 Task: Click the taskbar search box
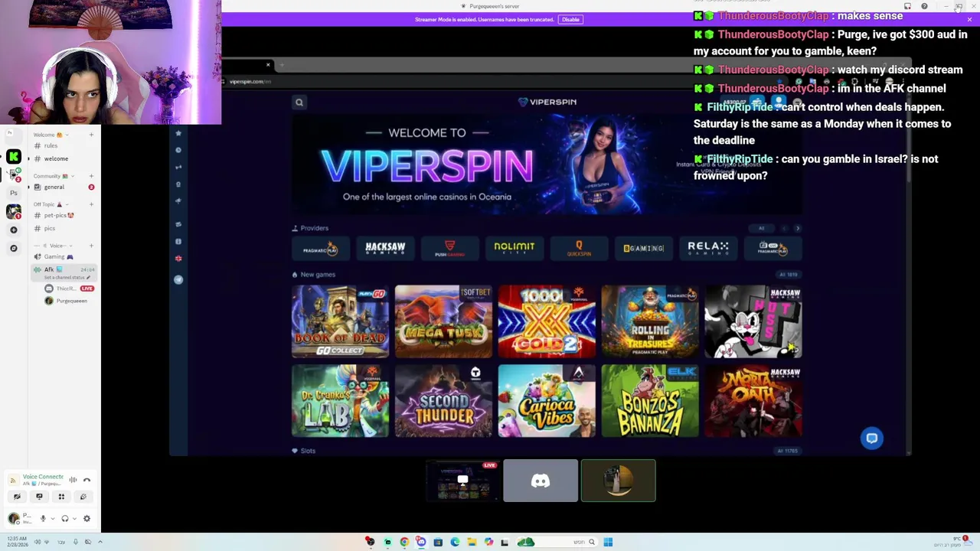pyautogui.click(x=557, y=542)
